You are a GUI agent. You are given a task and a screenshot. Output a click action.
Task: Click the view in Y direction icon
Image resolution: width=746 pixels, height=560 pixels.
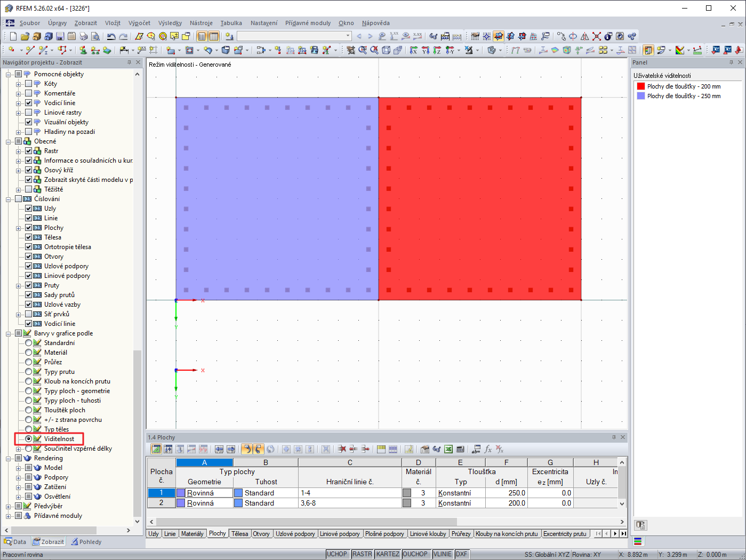(x=426, y=50)
